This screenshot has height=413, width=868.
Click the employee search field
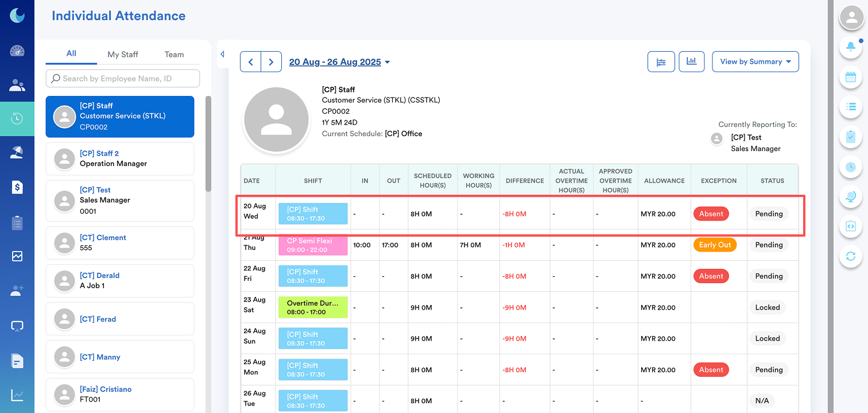coord(123,79)
